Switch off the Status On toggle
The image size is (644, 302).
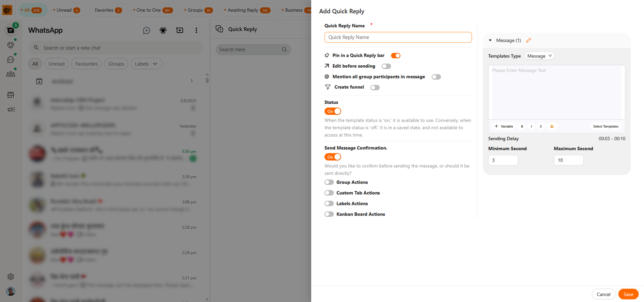[x=333, y=112]
